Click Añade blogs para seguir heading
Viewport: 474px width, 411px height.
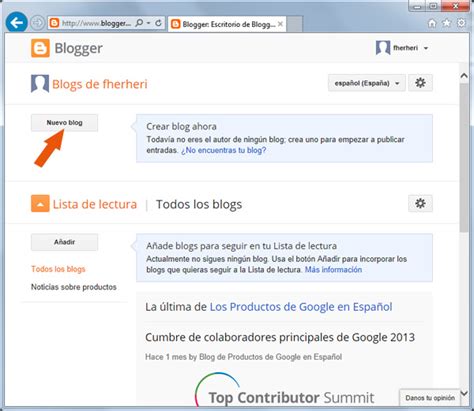point(241,246)
